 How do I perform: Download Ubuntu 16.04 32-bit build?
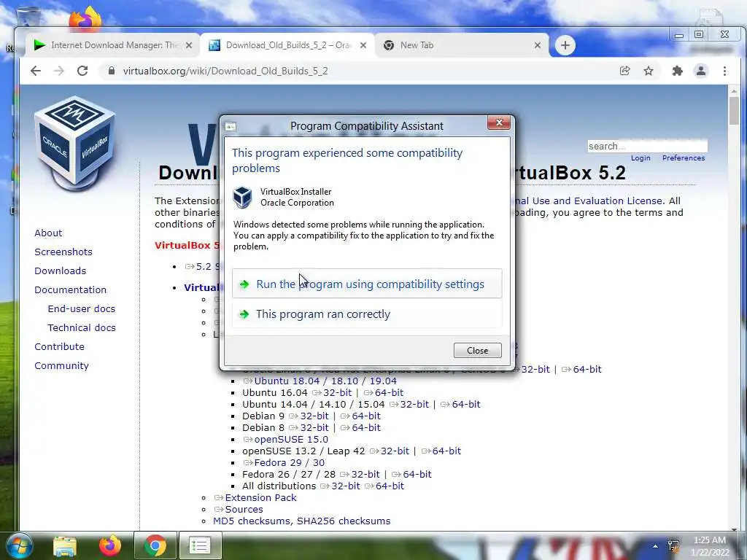click(337, 393)
